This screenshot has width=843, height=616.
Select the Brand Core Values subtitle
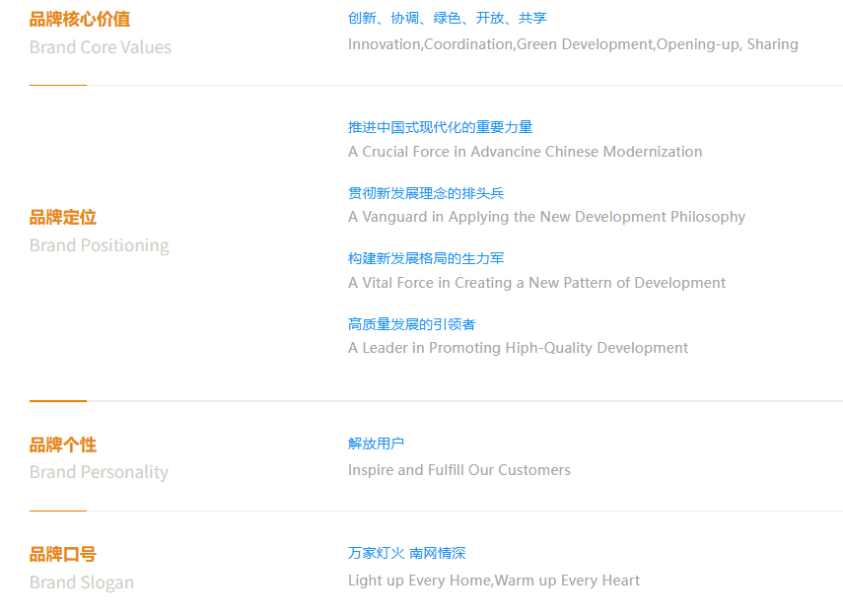click(100, 47)
